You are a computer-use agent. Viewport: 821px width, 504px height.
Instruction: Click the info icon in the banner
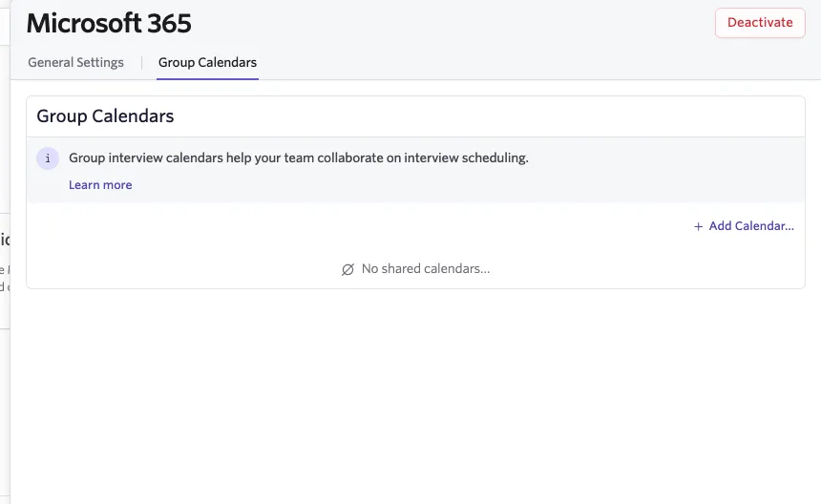(48, 158)
